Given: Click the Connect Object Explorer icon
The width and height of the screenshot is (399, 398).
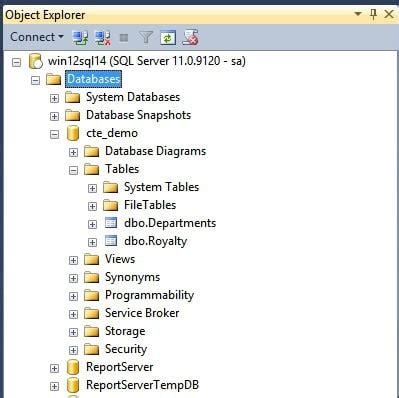Looking at the screenshot, I should click(x=80, y=37).
